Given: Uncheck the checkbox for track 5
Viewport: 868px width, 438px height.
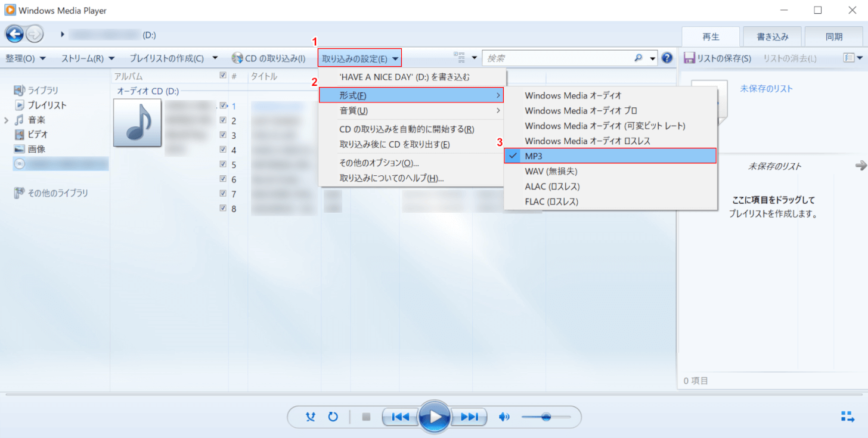Looking at the screenshot, I should pyautogui.click(x=223, y=164).
